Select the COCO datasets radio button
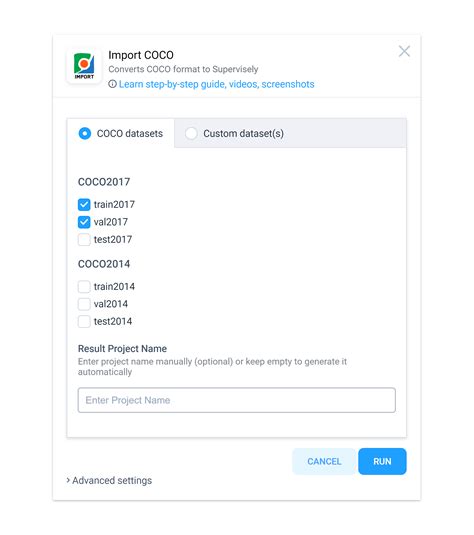474x535 pixels. click(85, 133)
